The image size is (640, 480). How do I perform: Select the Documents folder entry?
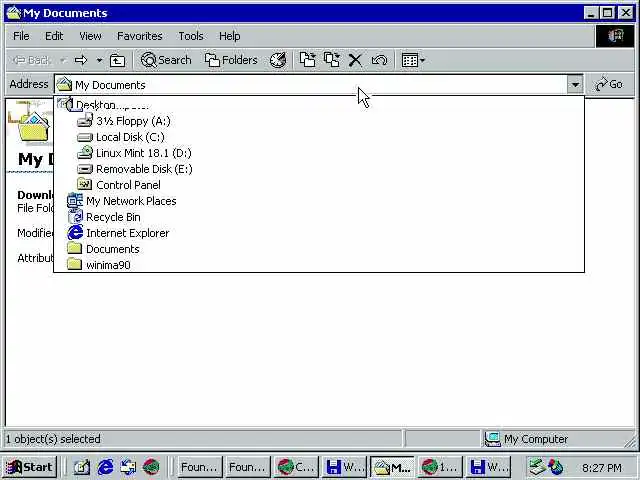(319, 249)
